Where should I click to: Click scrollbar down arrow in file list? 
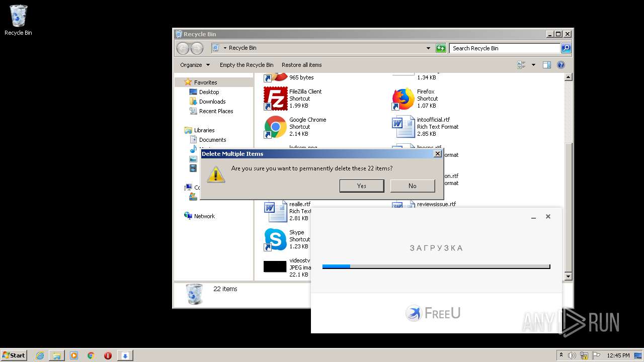(x=568, y=277)
